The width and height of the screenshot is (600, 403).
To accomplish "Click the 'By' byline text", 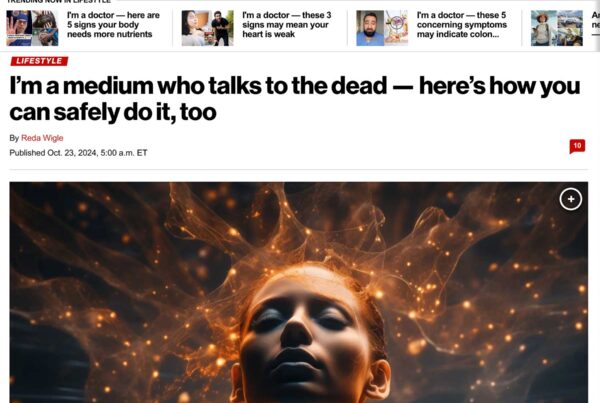I will coord(14,138).
